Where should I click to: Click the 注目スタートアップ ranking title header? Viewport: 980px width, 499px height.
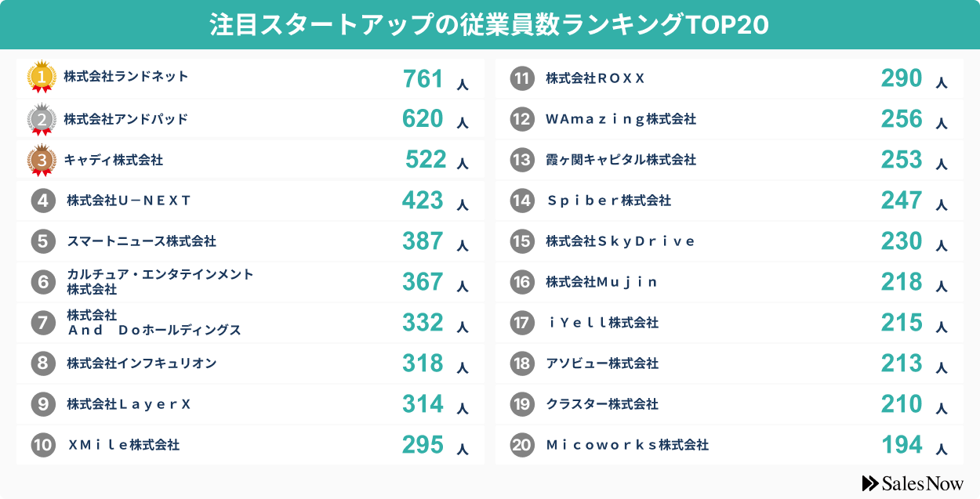(489, 25)
